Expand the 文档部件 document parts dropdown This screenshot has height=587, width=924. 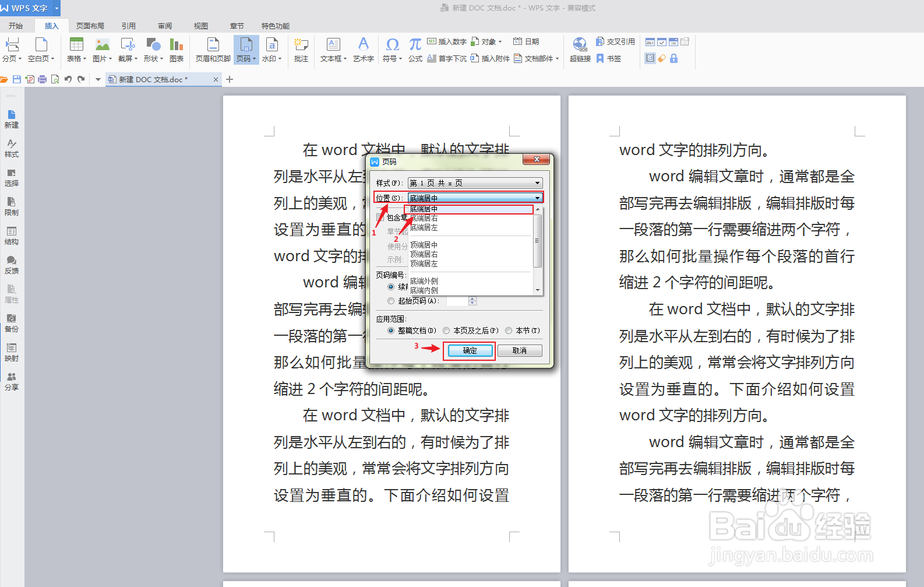tap(557, 59)
